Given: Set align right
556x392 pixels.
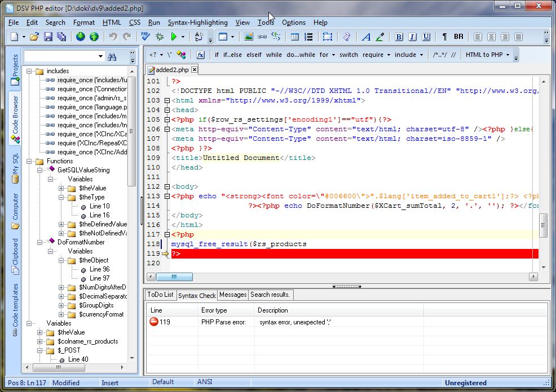Looking at the screenshot, I should (x=505, y=37).
